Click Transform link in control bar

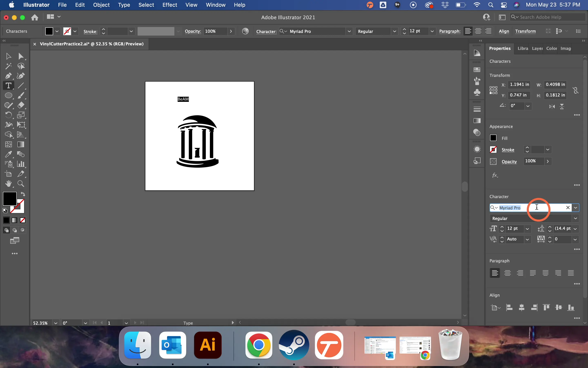tap(526, 31)
